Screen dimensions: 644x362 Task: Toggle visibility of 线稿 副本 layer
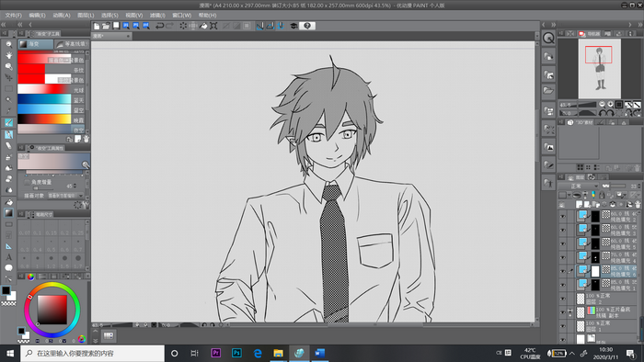pyautogui.click(x=563, y=312)
